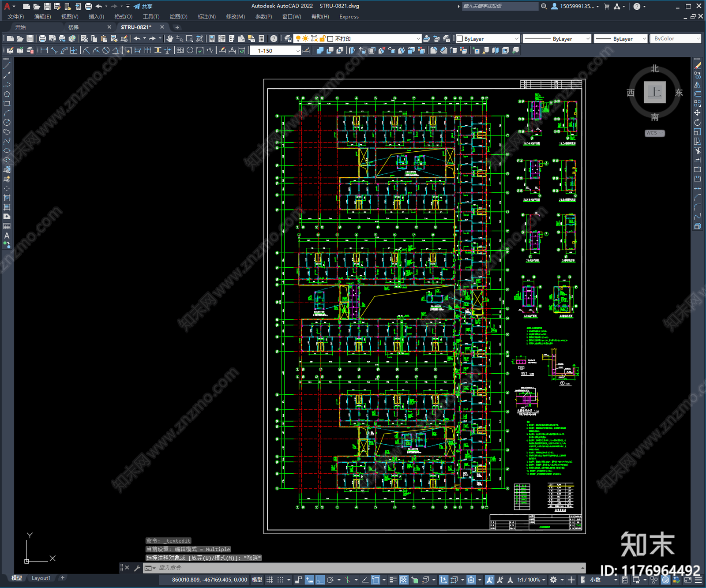The width and height of the screenshot is (706, 588).
Task: Open the 1:1 / 100% annotation scale dropdown
Action: 531,580
